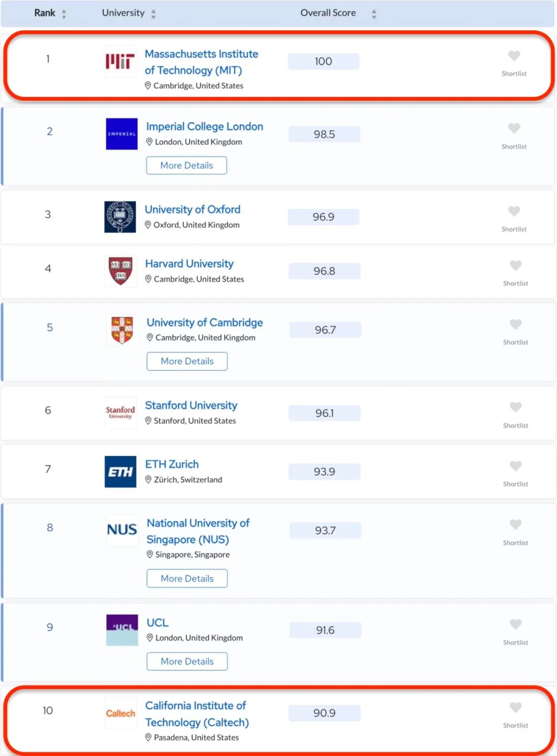Click the Imperial College London logo
Viewport: 557px width, 756px height.
(122, 134)
